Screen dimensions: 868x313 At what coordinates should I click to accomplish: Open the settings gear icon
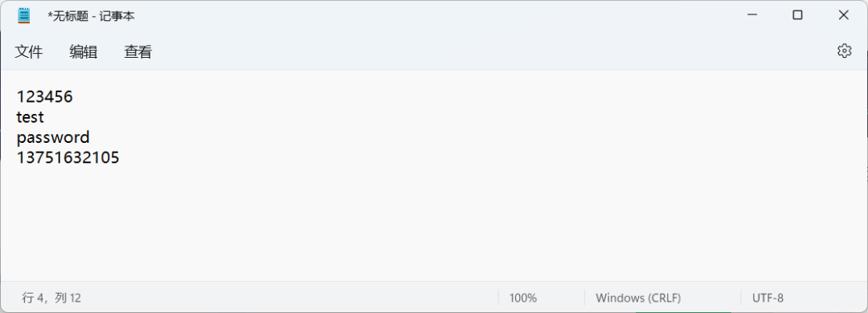coord(844,51)
